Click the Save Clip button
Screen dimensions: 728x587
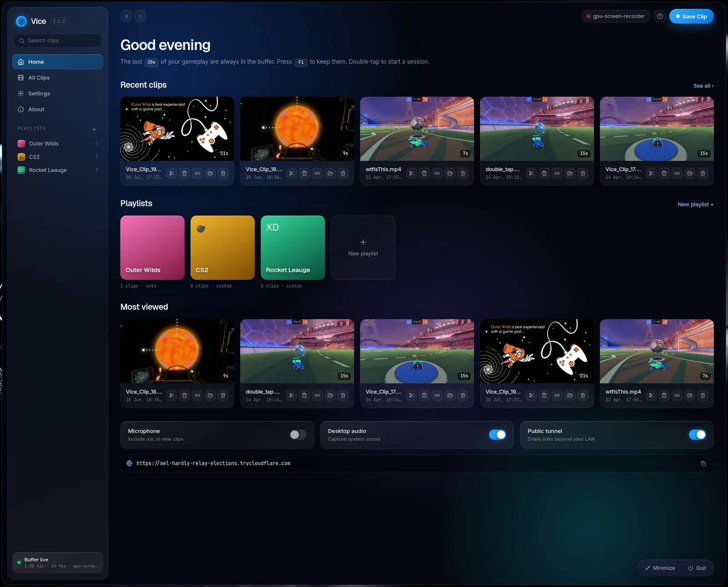tap(691, 16)
